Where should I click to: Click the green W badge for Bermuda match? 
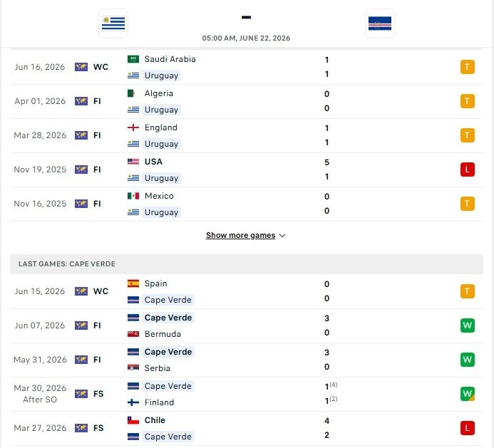click(467, 325)
